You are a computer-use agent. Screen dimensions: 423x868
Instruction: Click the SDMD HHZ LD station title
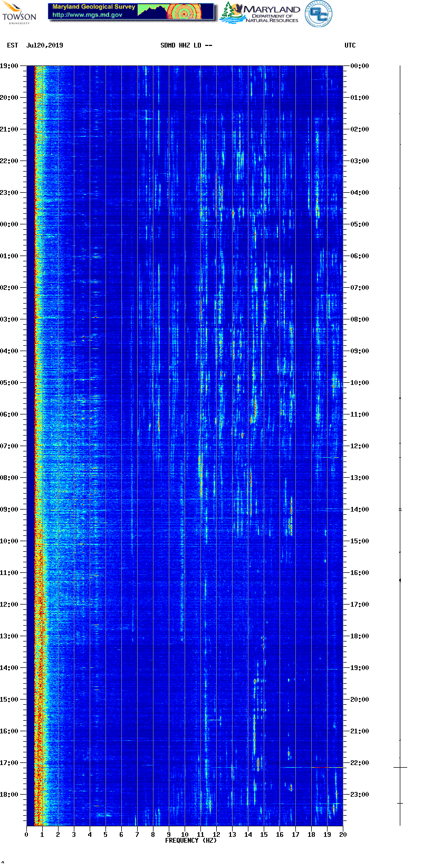coord(186,45)
